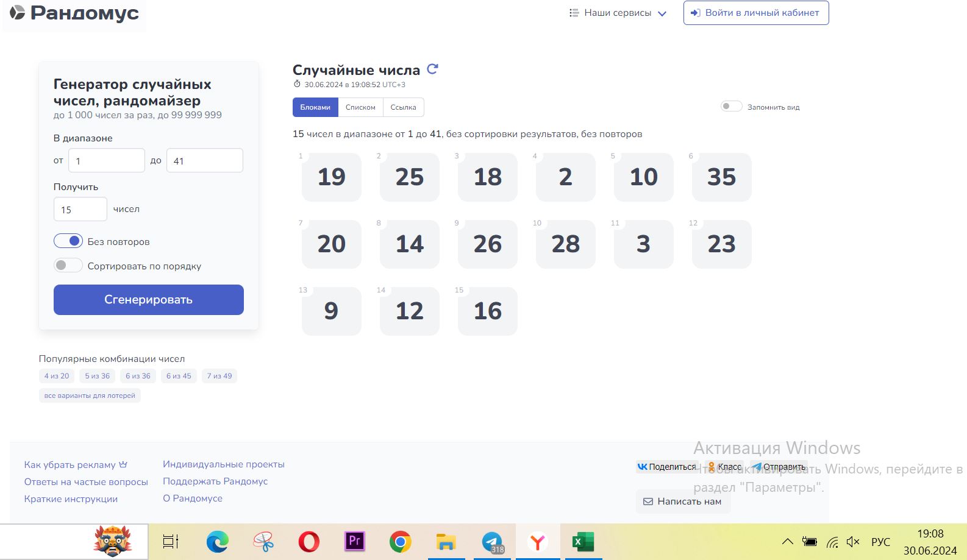Open все варианты для лотерей

90,395
